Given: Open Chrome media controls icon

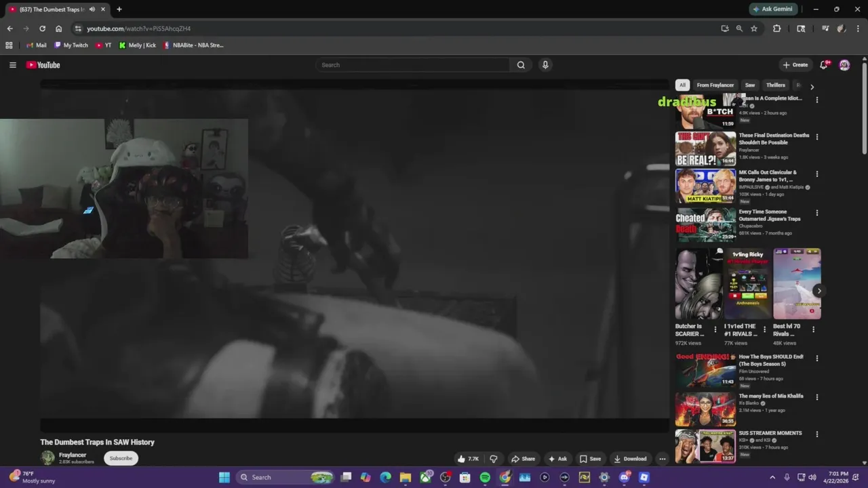Looking at the screenshot, I should 825,28.
